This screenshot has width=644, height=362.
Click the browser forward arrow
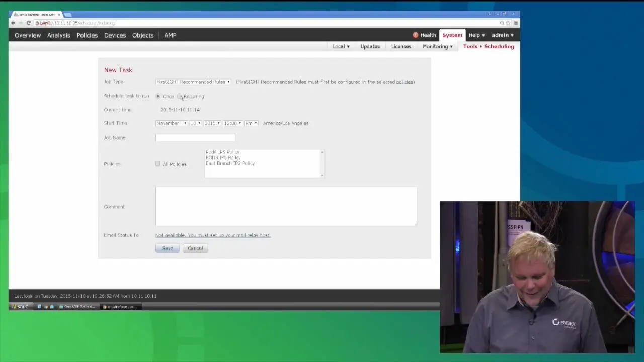click(x=21, y=23)
